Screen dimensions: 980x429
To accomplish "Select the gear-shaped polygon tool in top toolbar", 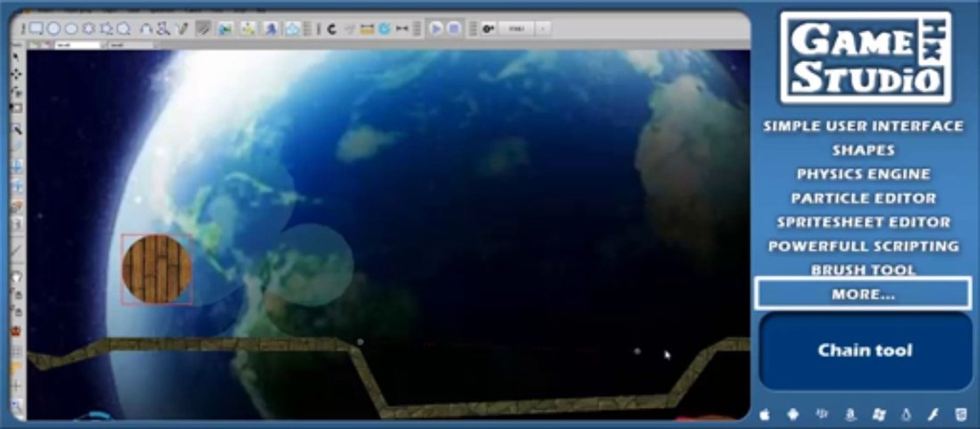I will 88,28.
